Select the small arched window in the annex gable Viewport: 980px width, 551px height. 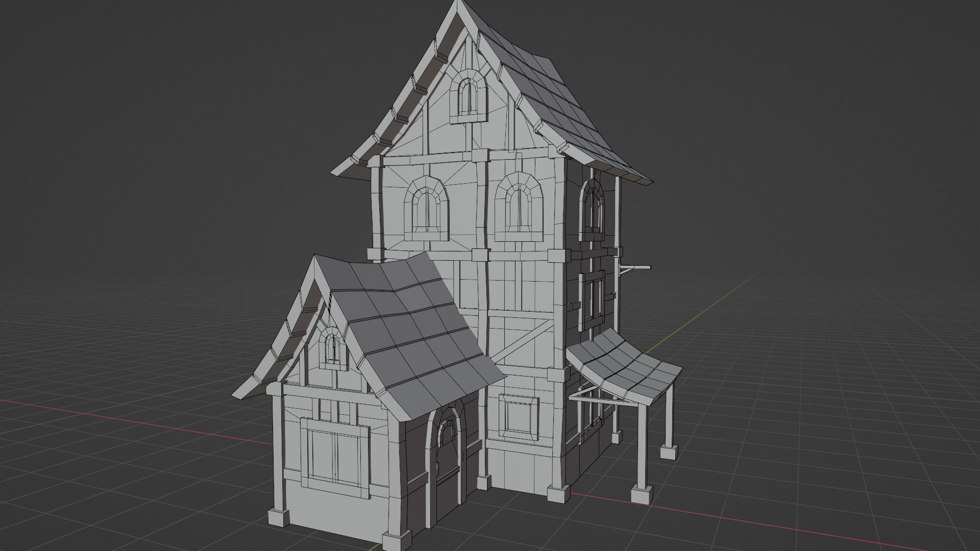click(333, 348)
